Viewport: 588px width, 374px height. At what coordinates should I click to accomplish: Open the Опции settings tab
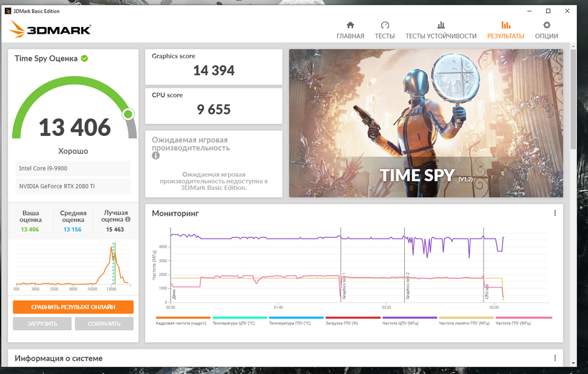click(547, 30)
